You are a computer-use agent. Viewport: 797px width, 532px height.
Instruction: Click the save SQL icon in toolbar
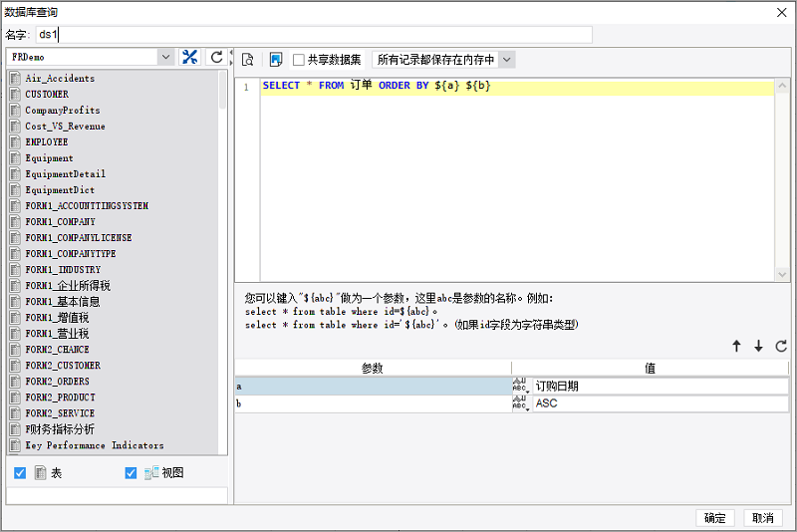[276, 60]
